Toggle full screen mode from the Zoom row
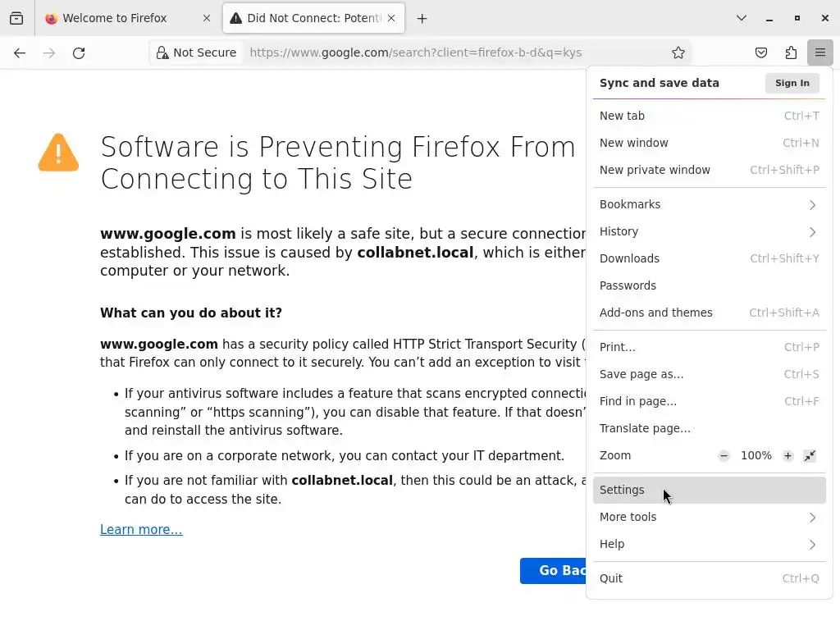The width and height of the screenshot is (840, 630). tap(810, 455)
